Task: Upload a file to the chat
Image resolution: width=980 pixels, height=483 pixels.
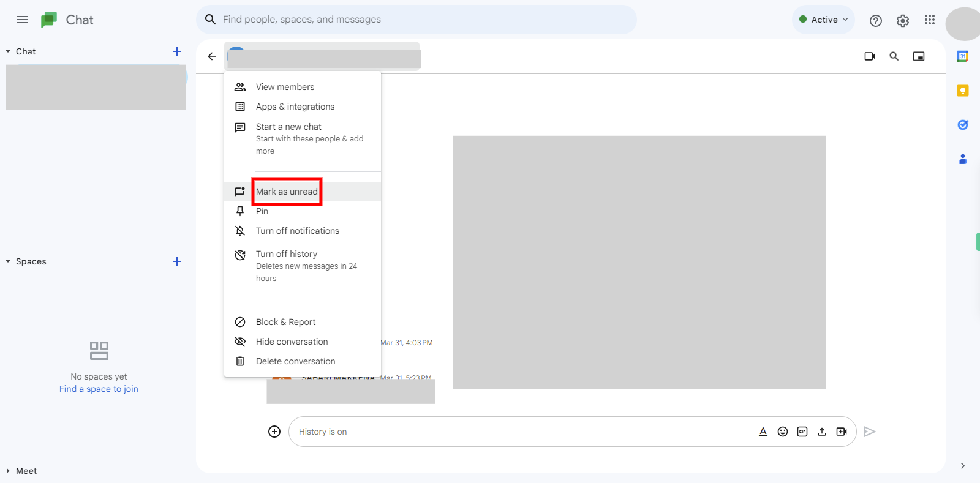Action: pyautogui.click(x=822, y=432)
